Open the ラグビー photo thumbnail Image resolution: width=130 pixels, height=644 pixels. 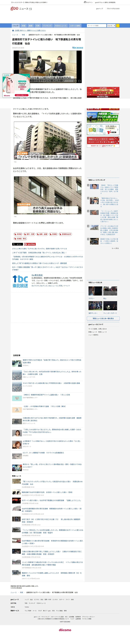pos(95,291)
